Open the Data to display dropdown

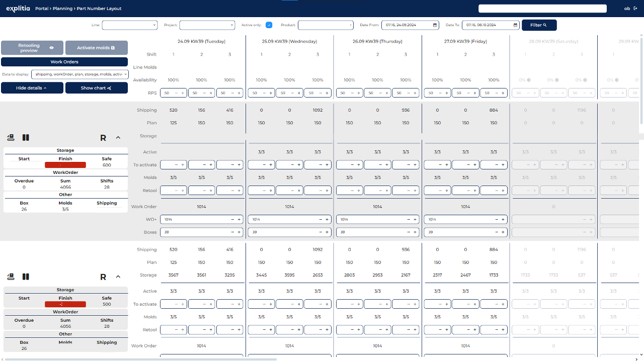coord(80,74)
